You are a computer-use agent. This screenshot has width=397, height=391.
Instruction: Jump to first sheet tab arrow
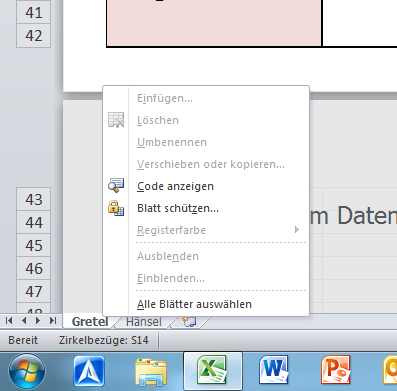[9, 321]
